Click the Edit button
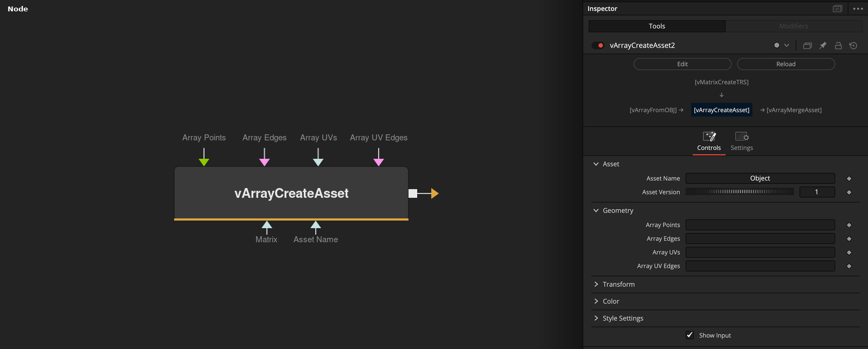The width and height of the screenshot is (868, 349). click(x=682, y=64)
